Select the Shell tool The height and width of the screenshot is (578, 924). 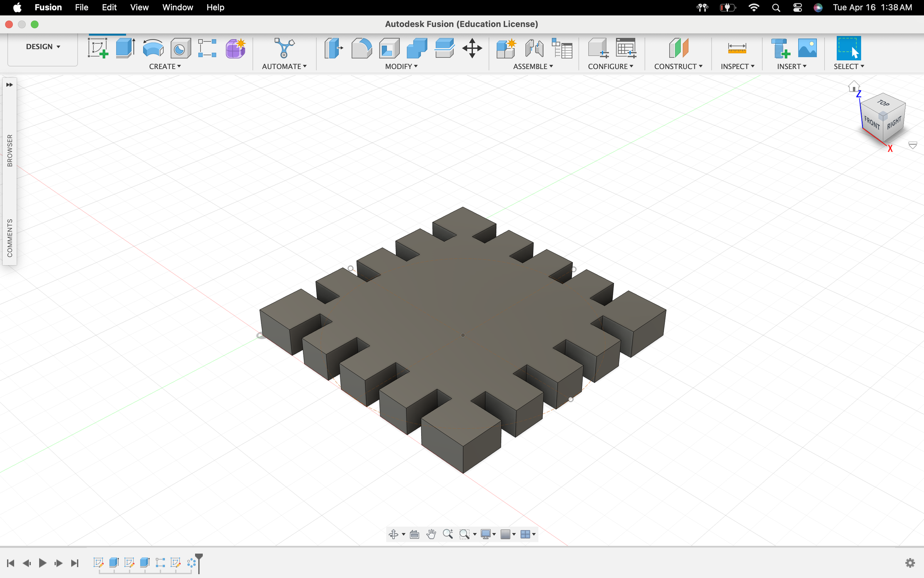click(389, 48)
